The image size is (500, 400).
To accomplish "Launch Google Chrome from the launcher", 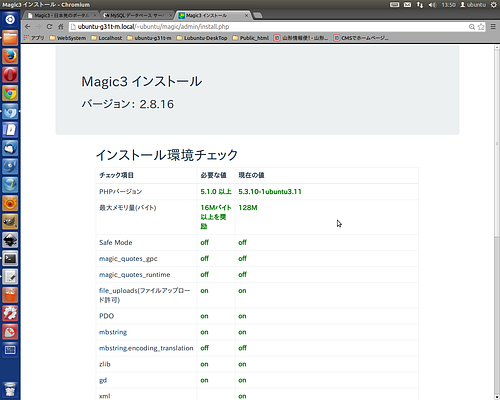I will tap(10, 93).
